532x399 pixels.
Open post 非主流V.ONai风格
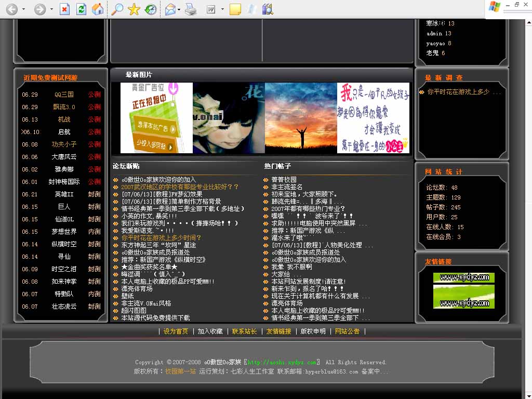pos(146,303)
